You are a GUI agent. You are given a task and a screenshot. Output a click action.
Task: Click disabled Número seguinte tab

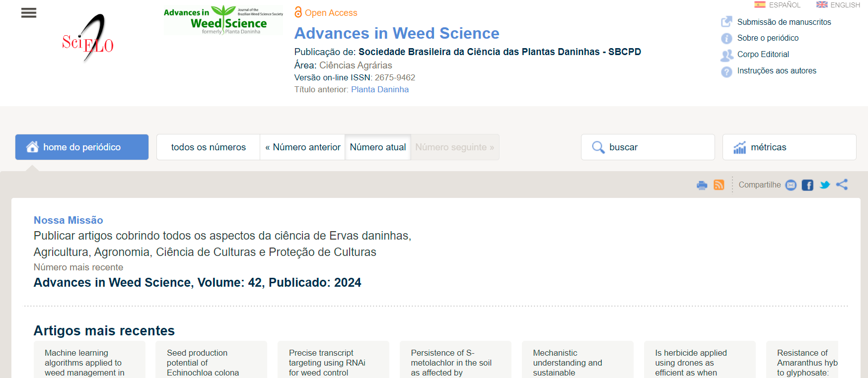pyautogui.click(x=455, y=147)
